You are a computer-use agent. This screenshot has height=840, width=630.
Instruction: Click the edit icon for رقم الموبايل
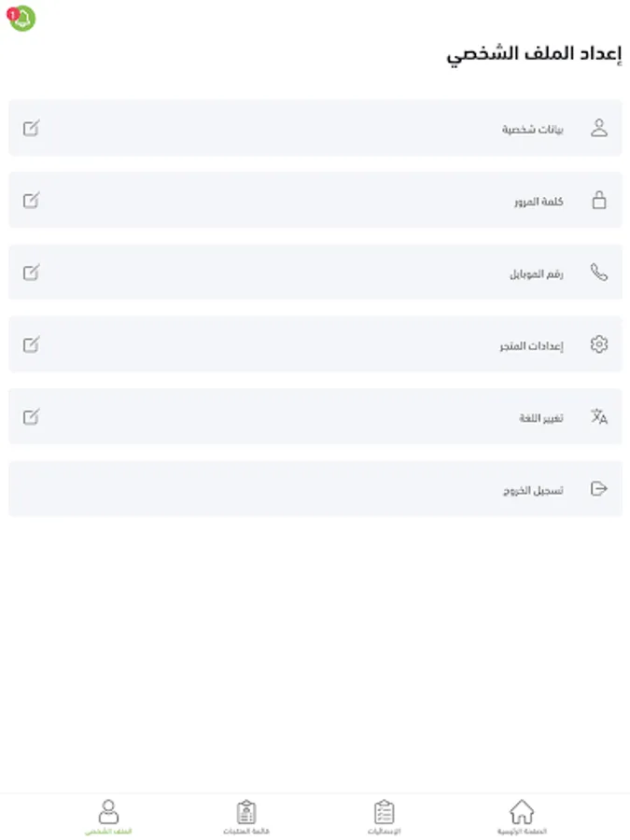tap(32, 273)
